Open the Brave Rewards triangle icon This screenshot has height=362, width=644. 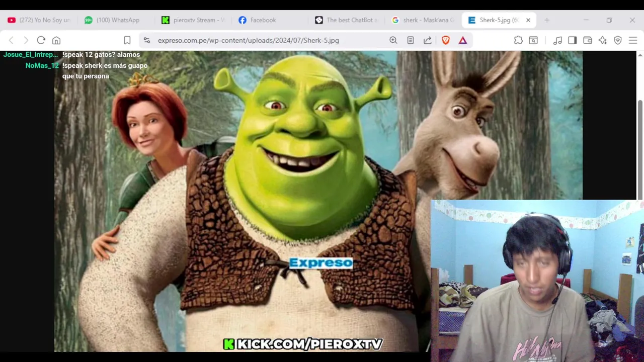click(x=463, y=40)
